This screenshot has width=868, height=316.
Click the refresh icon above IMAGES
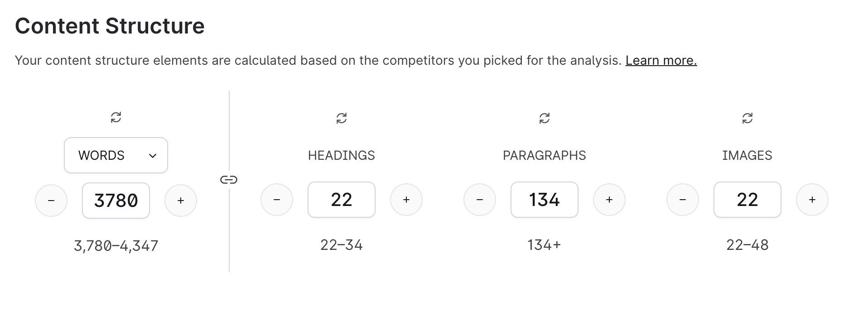(x=747, y=118)
